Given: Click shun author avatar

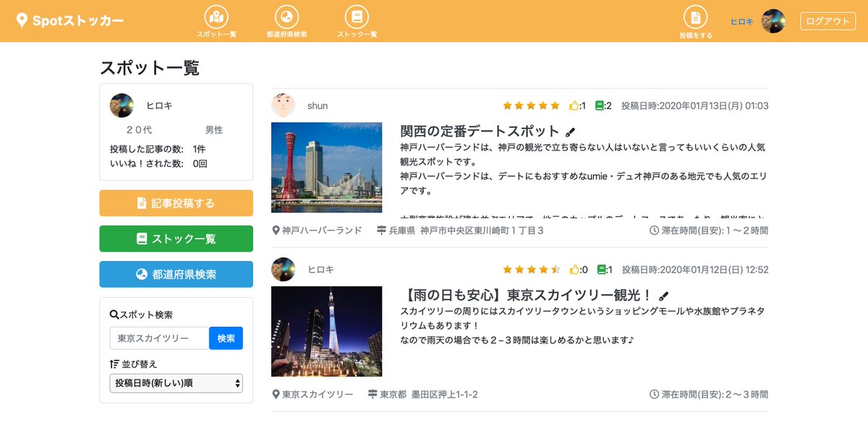Looking at the screenshot, I should click(283, 106).
